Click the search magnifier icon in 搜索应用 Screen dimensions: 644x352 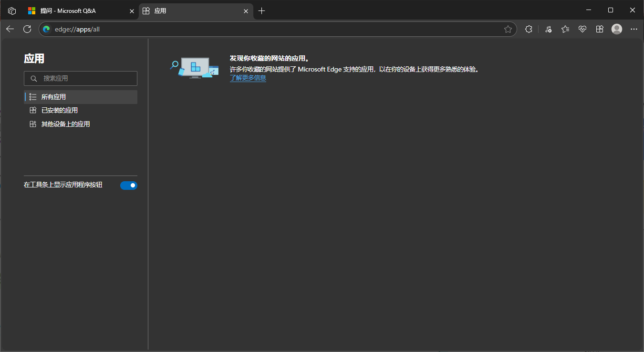[x=33, y=78]
